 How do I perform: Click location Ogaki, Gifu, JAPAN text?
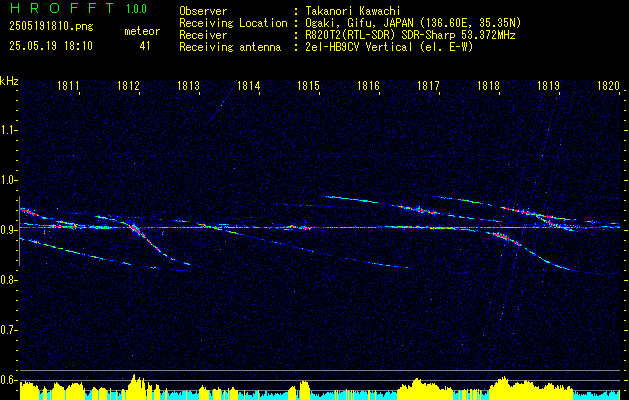pos(412,23)
